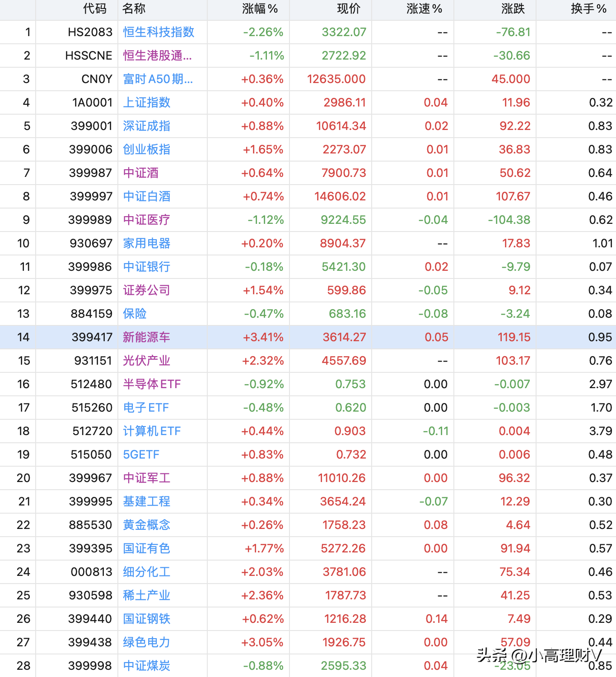Select the 代码 column header
This screenshot has width=616, height=677.
(x=95, y=9)
